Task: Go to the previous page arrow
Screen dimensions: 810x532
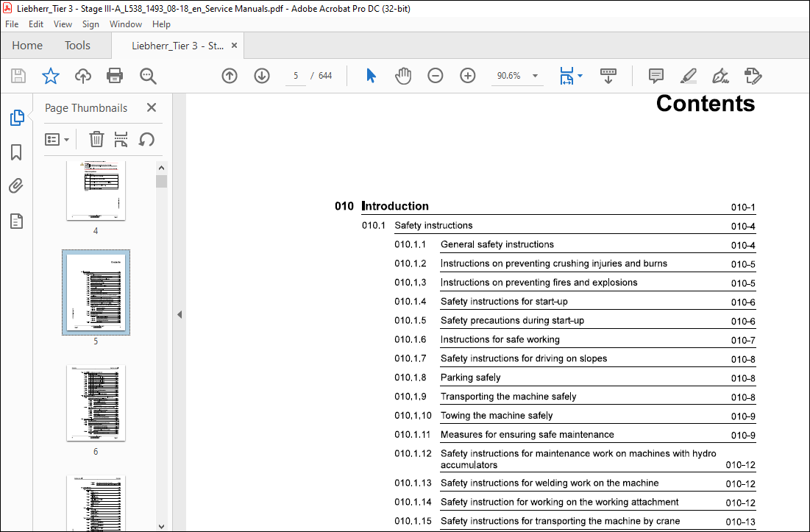Action: 230,76
